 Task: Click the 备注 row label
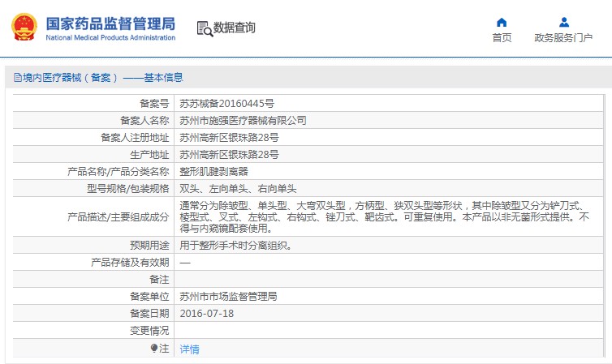pos(159,280)
